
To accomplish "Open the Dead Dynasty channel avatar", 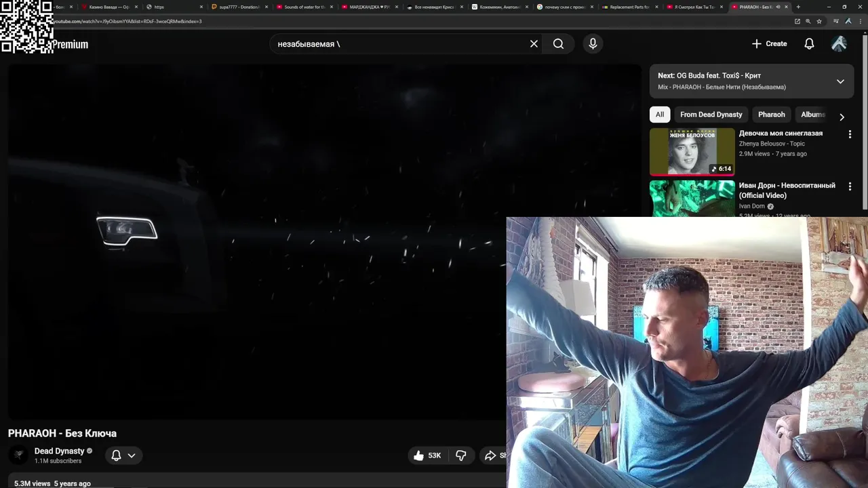I will click(19, 455).
